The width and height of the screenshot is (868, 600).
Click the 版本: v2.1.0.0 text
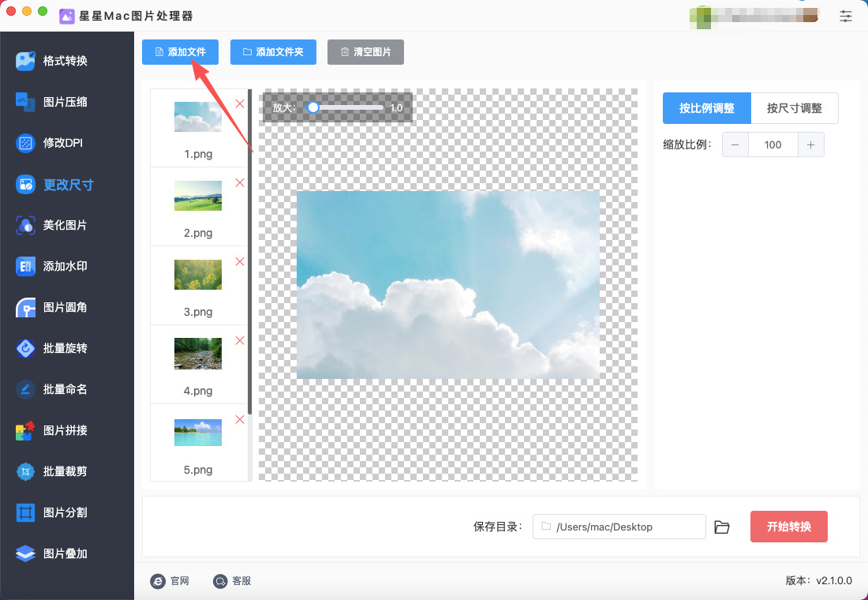point(819,580)
